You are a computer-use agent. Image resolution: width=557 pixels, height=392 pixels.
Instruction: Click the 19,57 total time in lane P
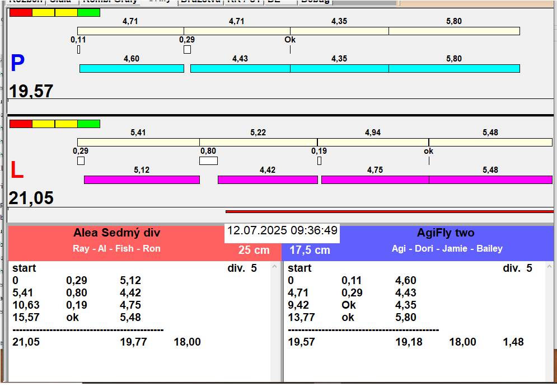pos(31,91)
